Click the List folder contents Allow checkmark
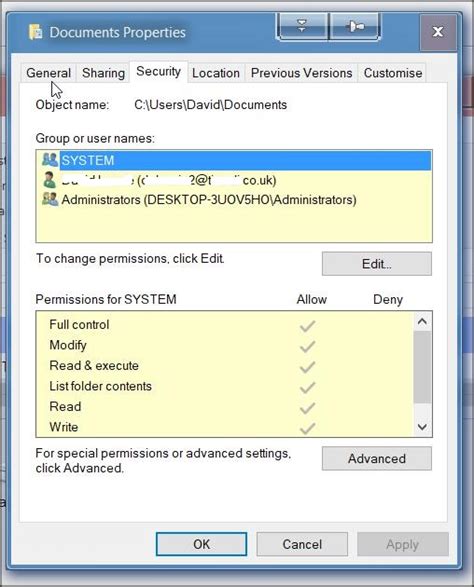 [x=307, y=387]
